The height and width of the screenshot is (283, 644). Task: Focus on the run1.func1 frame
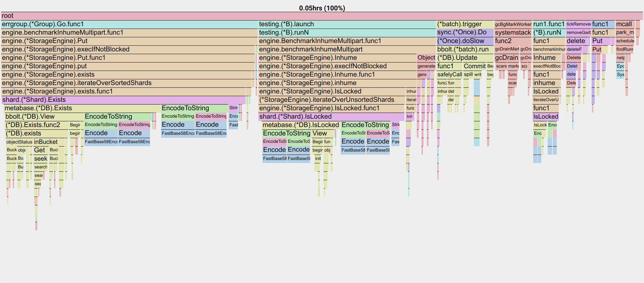pos(549,24)
